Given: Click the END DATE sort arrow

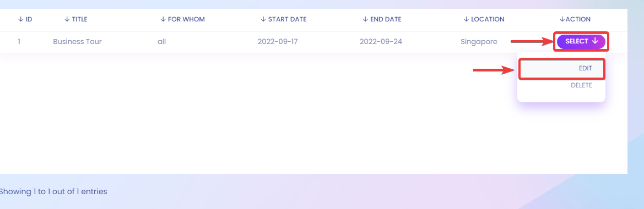Looking at the screenshot, I should click(366, 19).
